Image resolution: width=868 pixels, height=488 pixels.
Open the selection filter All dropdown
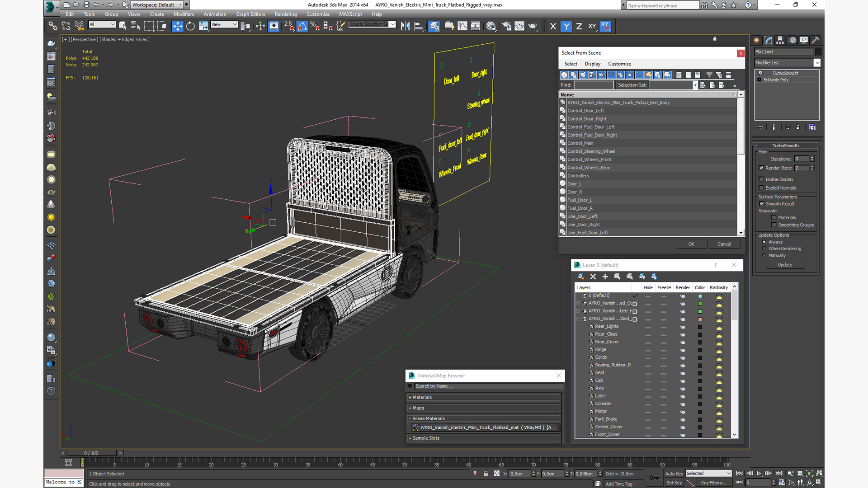[102, 24]
